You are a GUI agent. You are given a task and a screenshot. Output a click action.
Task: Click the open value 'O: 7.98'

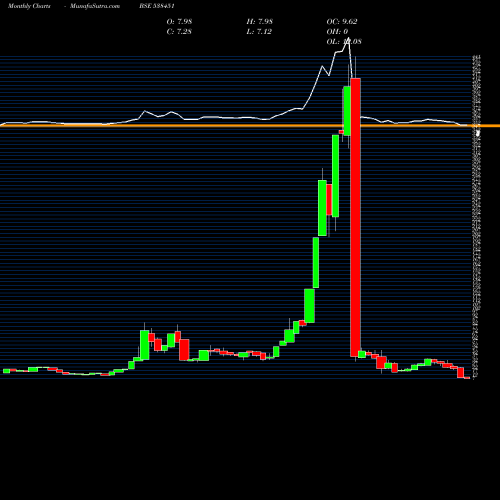coord(179,21)
